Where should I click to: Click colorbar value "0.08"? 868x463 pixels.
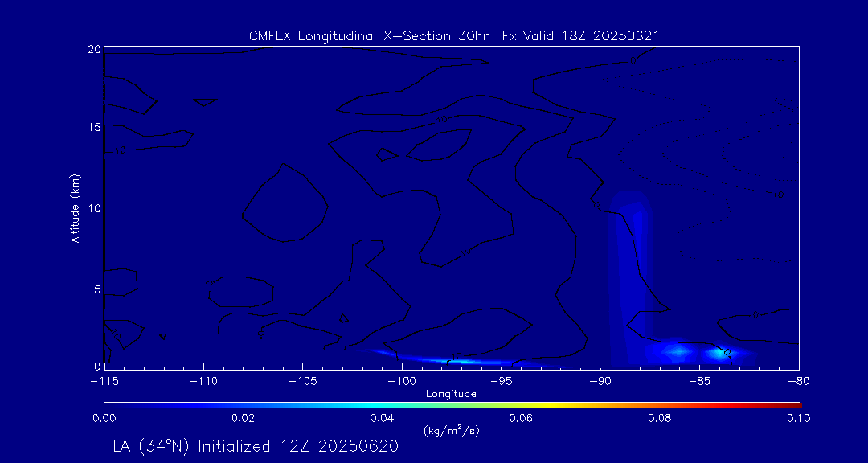(x=661, y=418)
